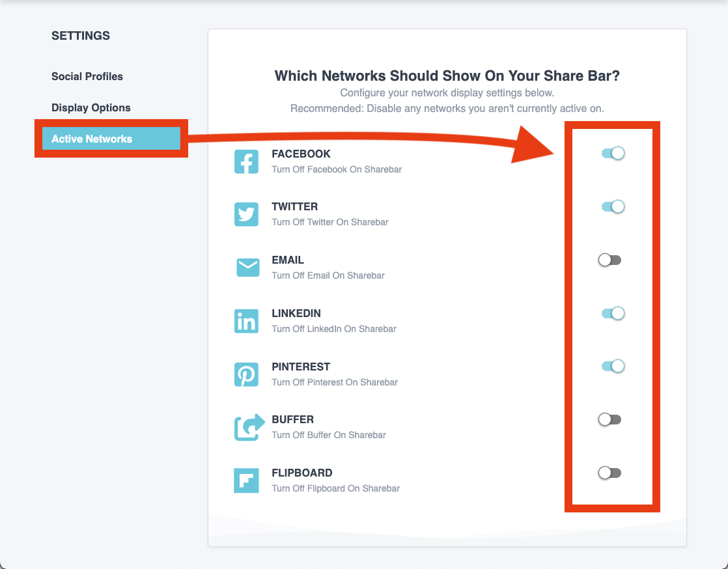Click "Turn Off LinkedIn On Sharebar" text

(334, 329)
